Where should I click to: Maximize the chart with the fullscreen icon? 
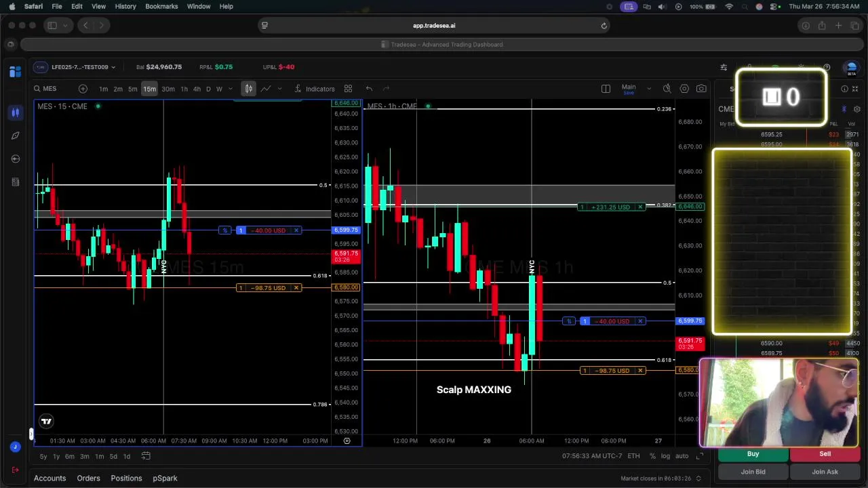coord(698,456)
